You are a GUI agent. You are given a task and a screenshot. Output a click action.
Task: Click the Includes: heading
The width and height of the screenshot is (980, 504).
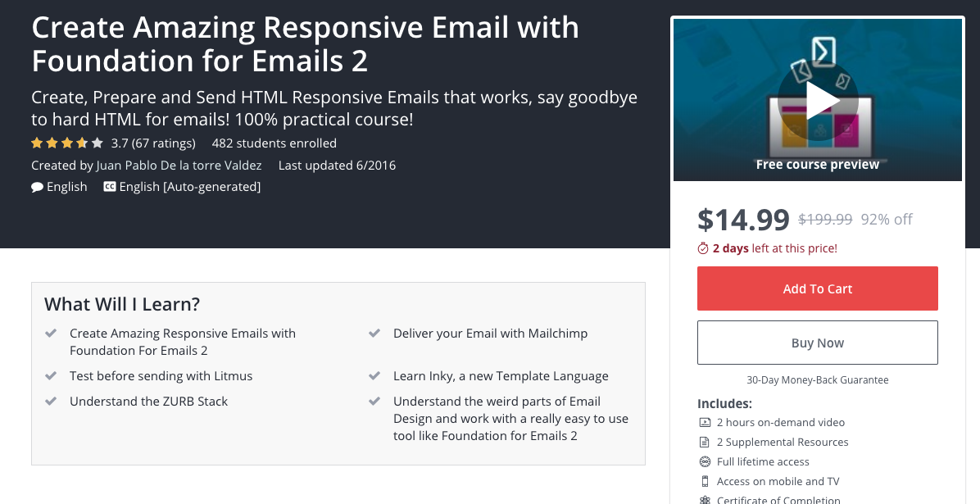click(x=724, y=403)
